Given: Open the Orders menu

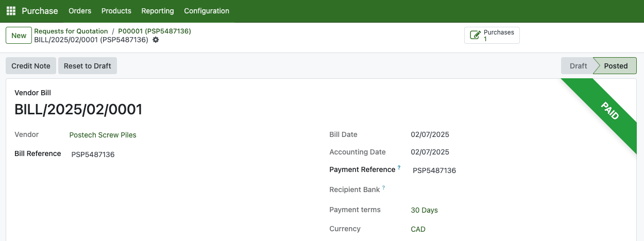Looking at the screenshot, I should point(80,11).
